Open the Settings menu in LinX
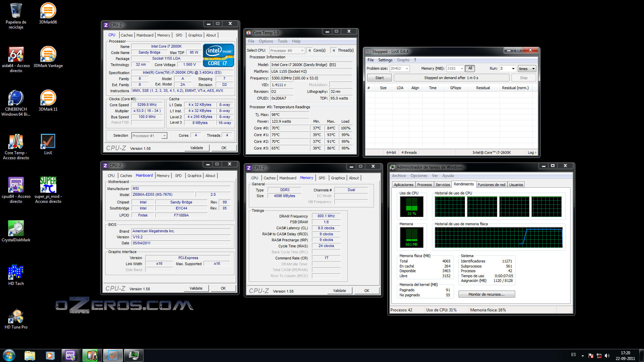The height and width of the screenshot is (362, 644). point(385,60)
